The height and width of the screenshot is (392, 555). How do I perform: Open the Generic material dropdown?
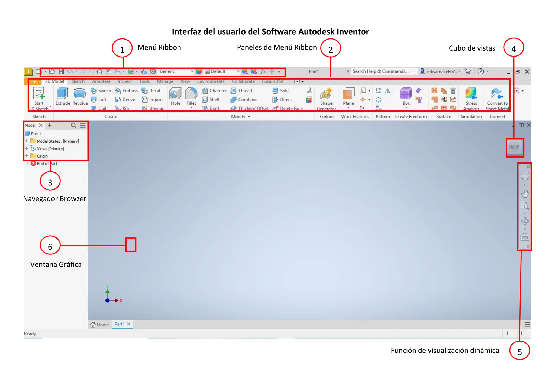click(176, 71)
